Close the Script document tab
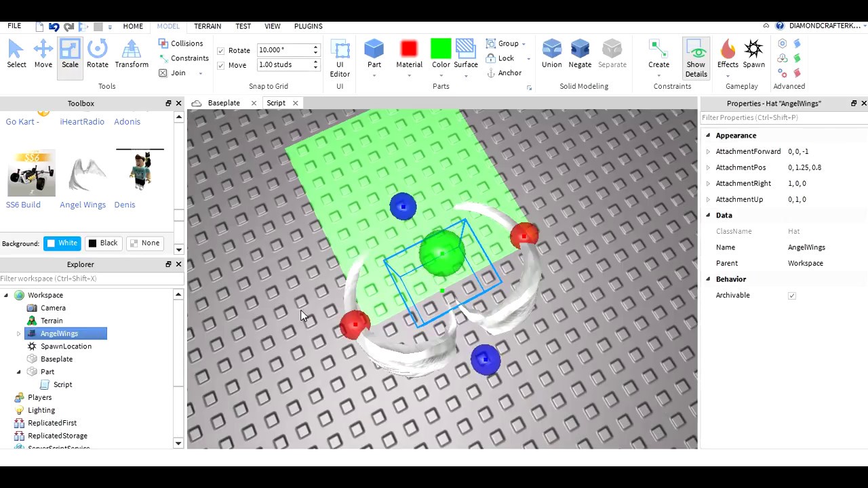Screen dimensions: 868x488 point(295,103)
